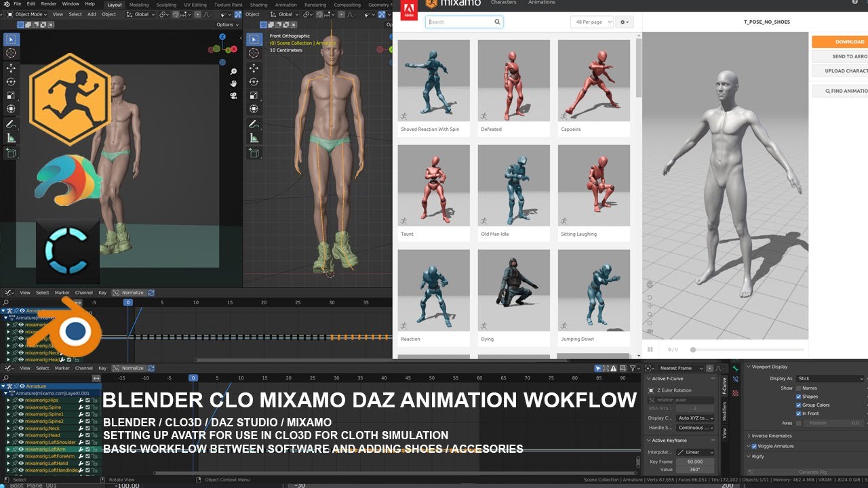Click the Mixamo animation playback slider
The width and height of the screenshot is (868, 488).
pos(748,350)
